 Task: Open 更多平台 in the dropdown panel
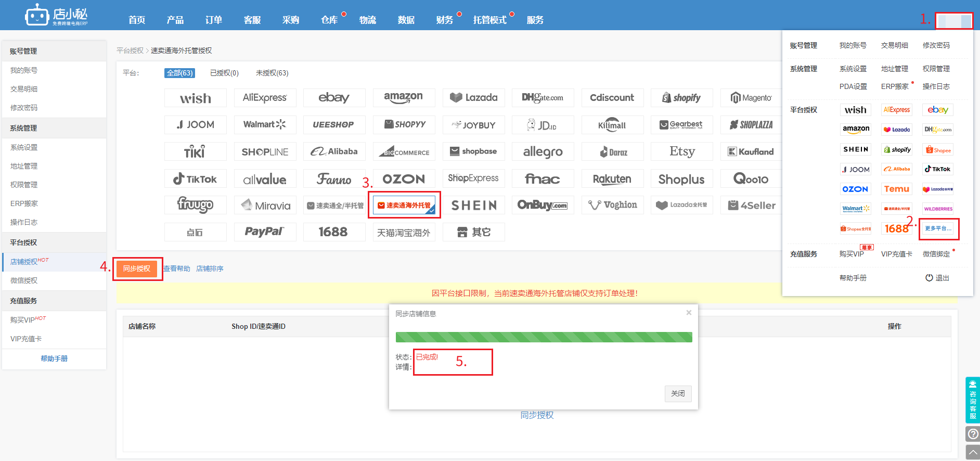pyautogui.click(x=938, y=228)
